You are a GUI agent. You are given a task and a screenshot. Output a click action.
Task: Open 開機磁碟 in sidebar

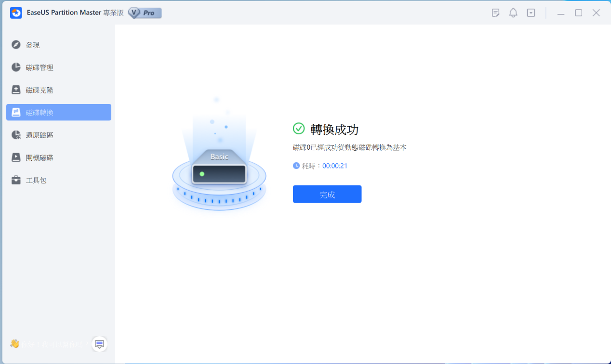click(x=59, y=157)
